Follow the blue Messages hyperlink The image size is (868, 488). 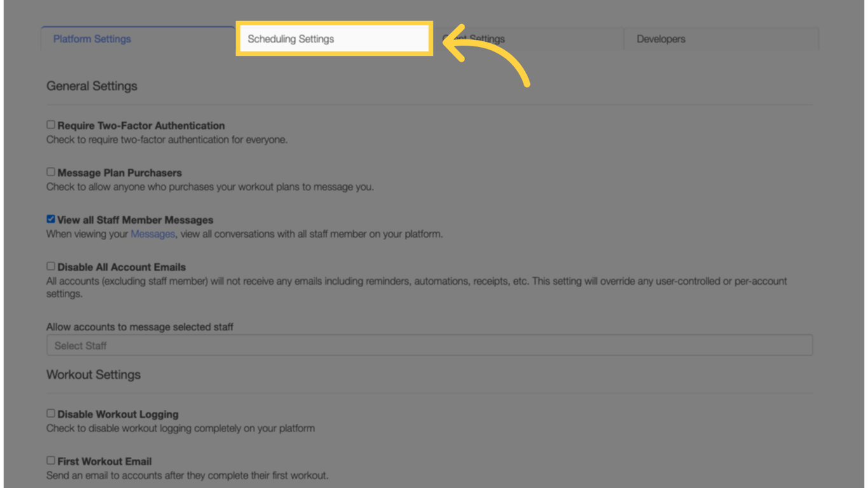pyautogui.click(x=153, y=234)
